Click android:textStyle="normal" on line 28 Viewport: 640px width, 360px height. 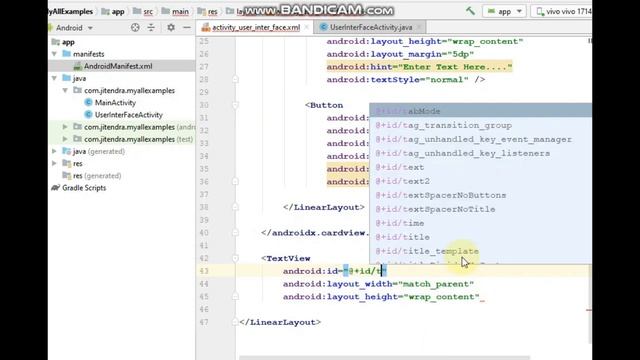[397, 80]
